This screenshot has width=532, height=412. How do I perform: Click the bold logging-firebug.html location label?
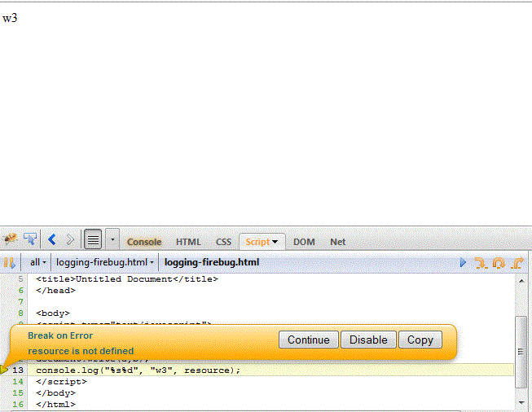pos(212,262)
